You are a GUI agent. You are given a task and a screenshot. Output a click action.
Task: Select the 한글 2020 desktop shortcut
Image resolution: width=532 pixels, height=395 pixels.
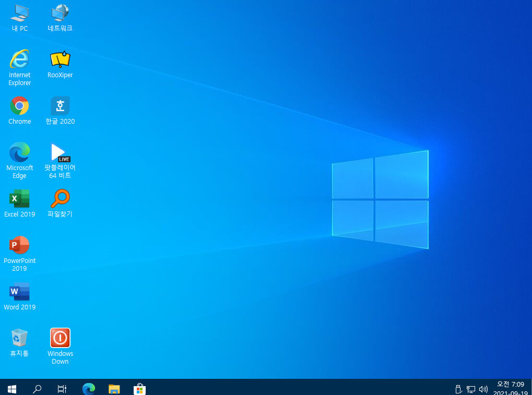coord(60,111)
